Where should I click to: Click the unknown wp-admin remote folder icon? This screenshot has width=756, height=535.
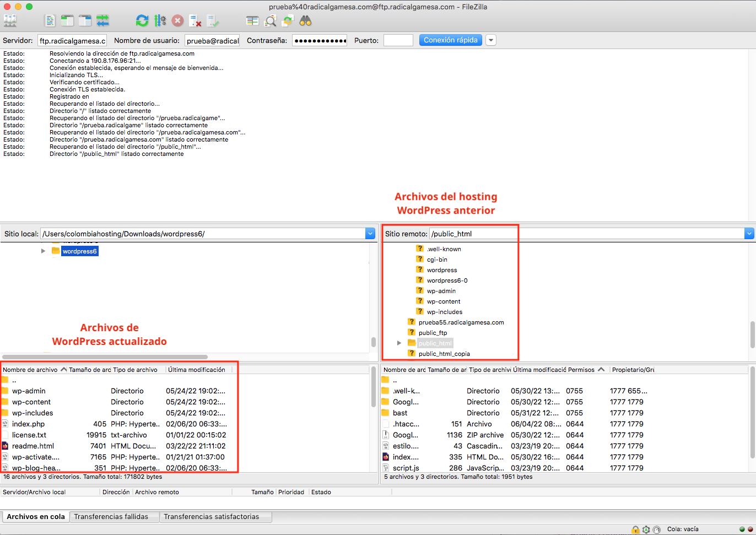pos(419,290)
